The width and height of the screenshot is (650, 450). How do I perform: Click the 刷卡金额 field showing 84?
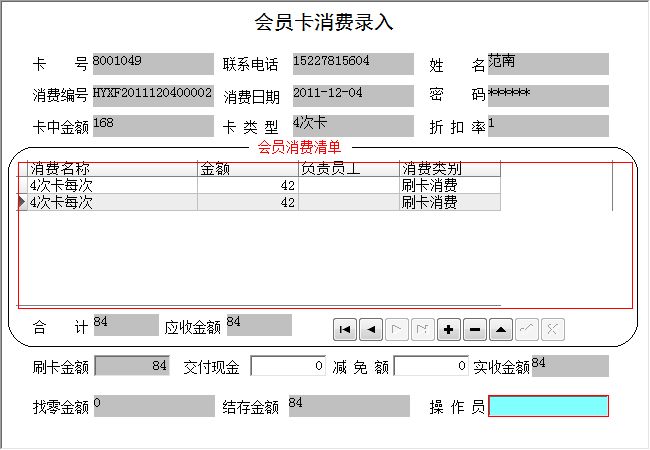pyautogui.click(x=132, y=367)
